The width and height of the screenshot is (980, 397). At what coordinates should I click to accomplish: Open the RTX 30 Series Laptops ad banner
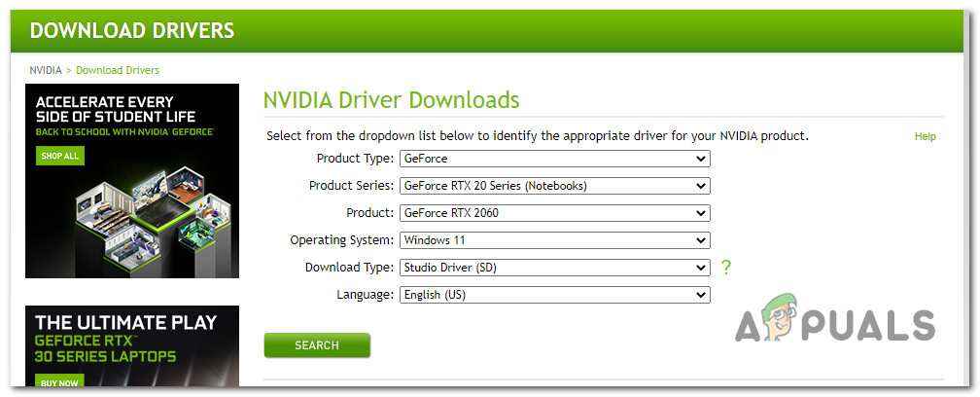(132, 345)
